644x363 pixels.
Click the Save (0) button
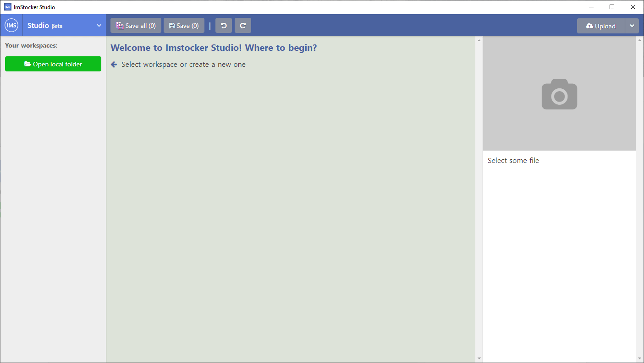[x=184, y=26]
